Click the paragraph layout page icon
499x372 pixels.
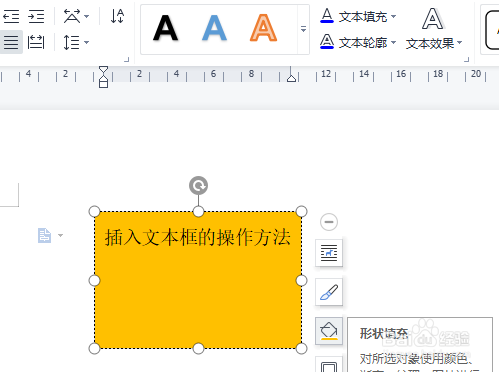pyautogui.click(x=44, y=235)
